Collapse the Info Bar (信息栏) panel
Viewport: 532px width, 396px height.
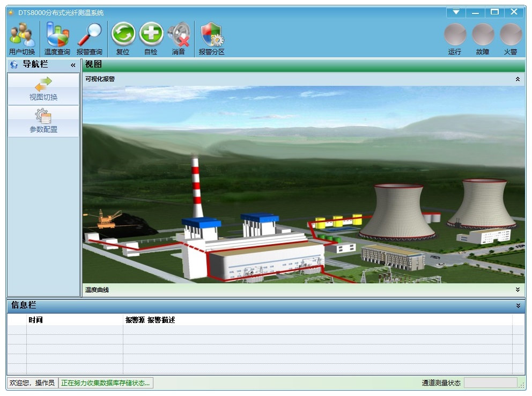(518, 305)
